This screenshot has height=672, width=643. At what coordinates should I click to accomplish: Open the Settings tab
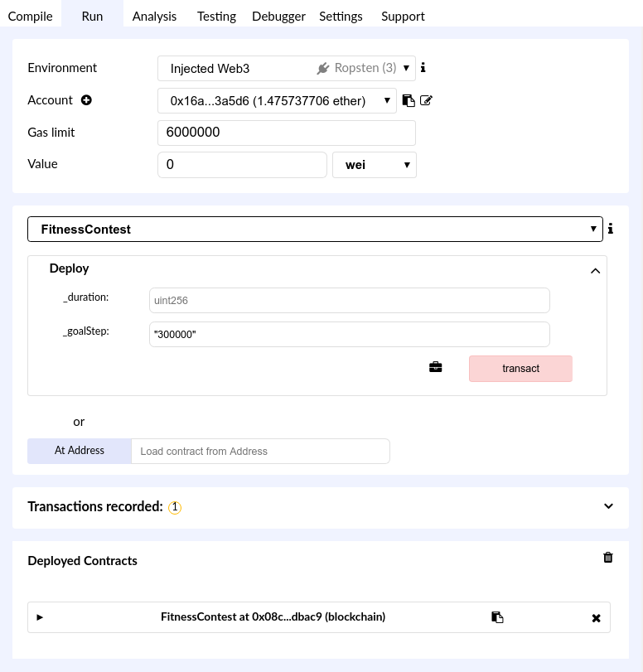[341, 17]
